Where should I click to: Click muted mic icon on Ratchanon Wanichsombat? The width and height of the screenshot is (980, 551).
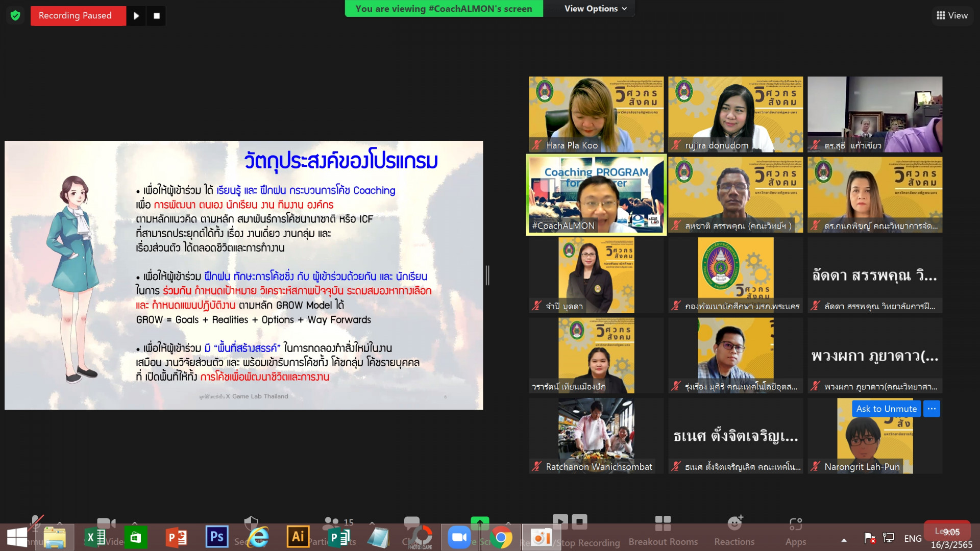pyautogui.click(x=536, y=467)
